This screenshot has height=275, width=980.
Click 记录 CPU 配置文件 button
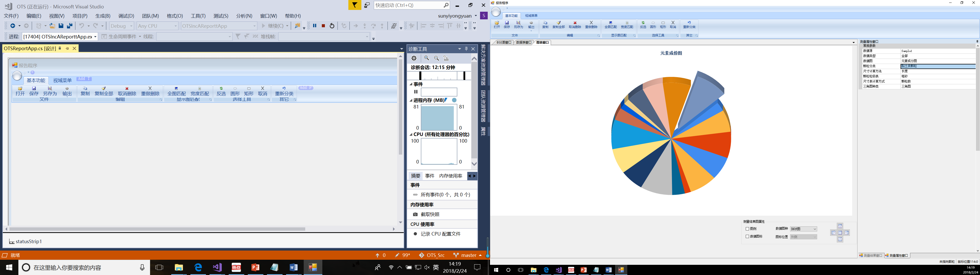point(440,234)
